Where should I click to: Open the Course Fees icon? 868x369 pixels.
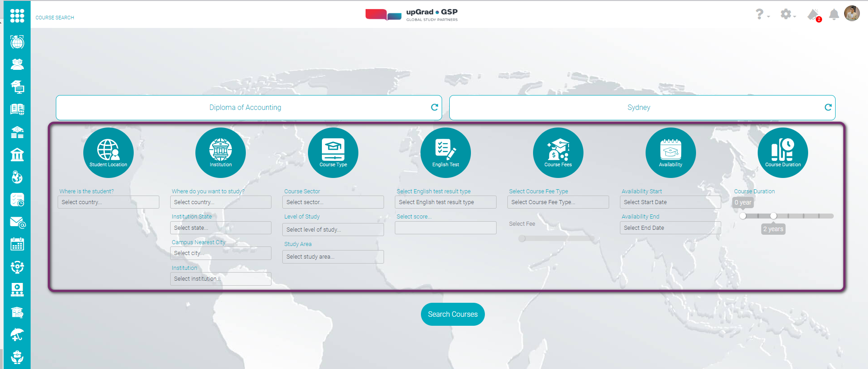[558, 152]
